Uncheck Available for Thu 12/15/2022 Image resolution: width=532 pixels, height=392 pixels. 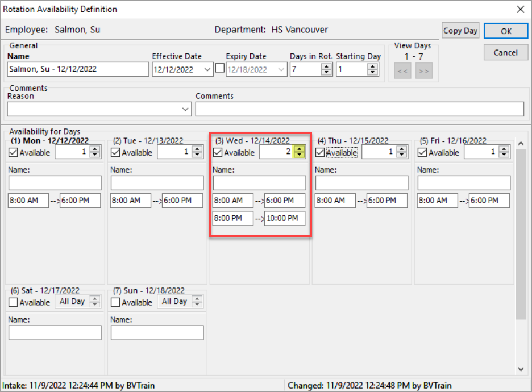click(x=321, y=152)
